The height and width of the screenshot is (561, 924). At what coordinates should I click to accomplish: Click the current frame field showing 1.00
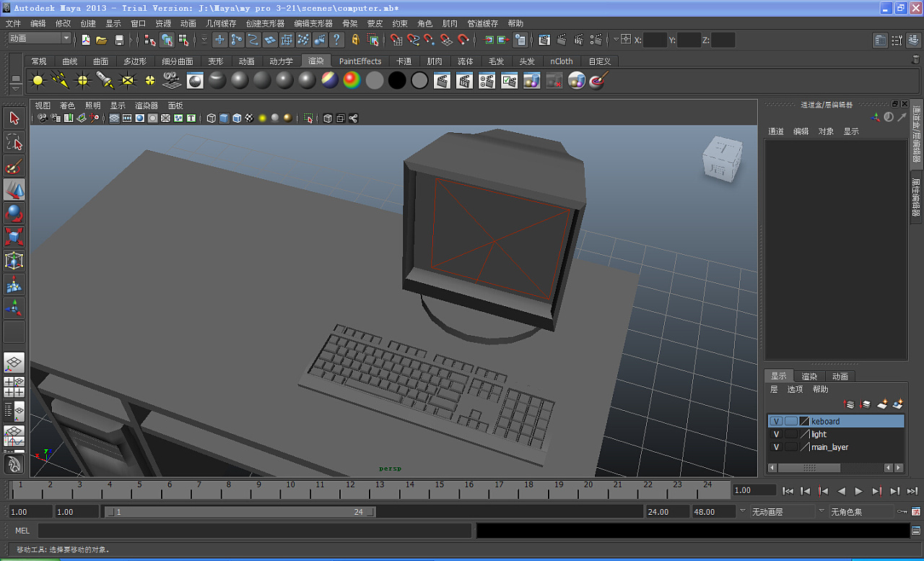754,490
